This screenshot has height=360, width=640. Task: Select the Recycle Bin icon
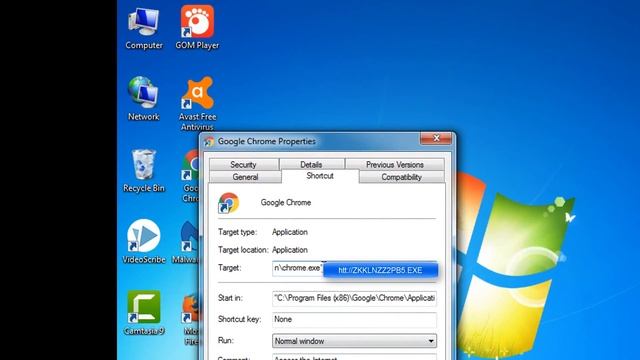(144, 171)
